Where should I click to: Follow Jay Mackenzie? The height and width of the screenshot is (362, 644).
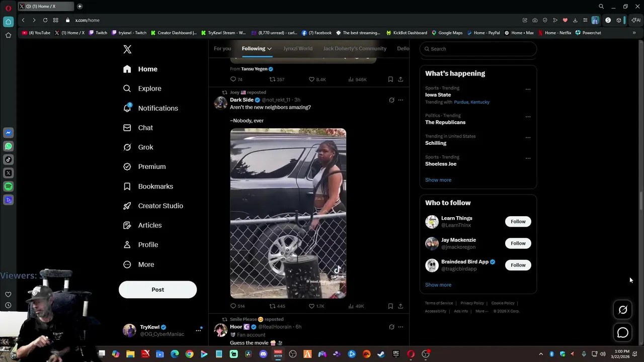click(518, 243)
